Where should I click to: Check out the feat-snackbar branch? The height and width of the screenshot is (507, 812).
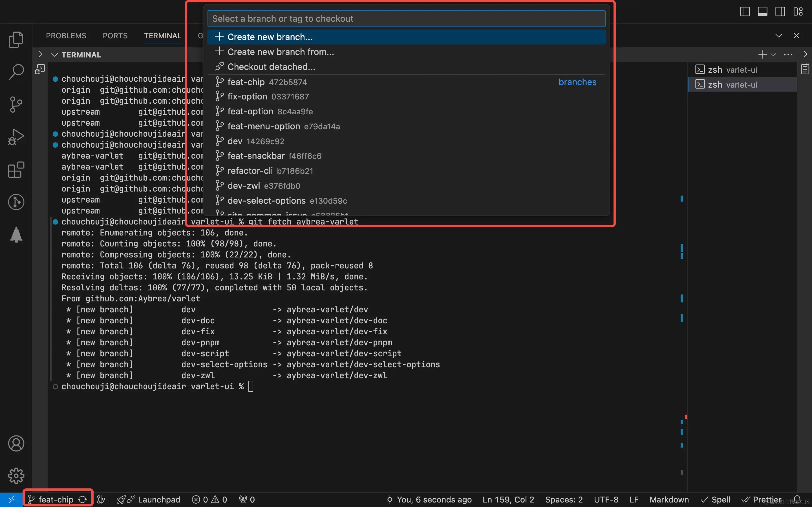256,156
